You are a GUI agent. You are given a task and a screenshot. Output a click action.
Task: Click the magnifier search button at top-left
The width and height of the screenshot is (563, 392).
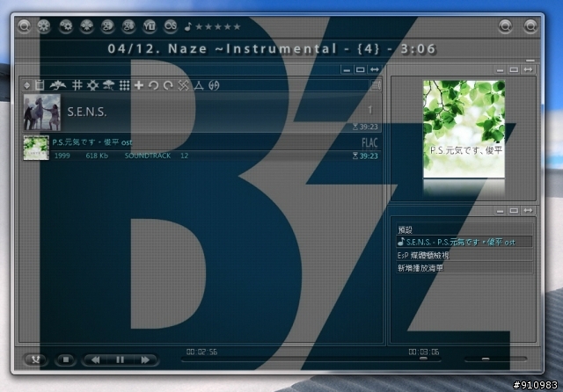(24, 26)
